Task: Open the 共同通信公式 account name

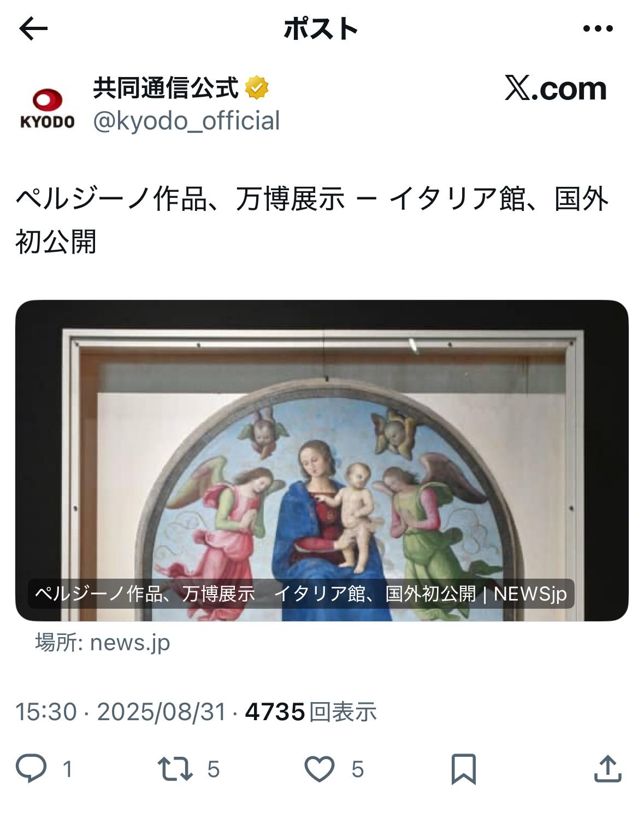Action: click(x=166, y=87)
